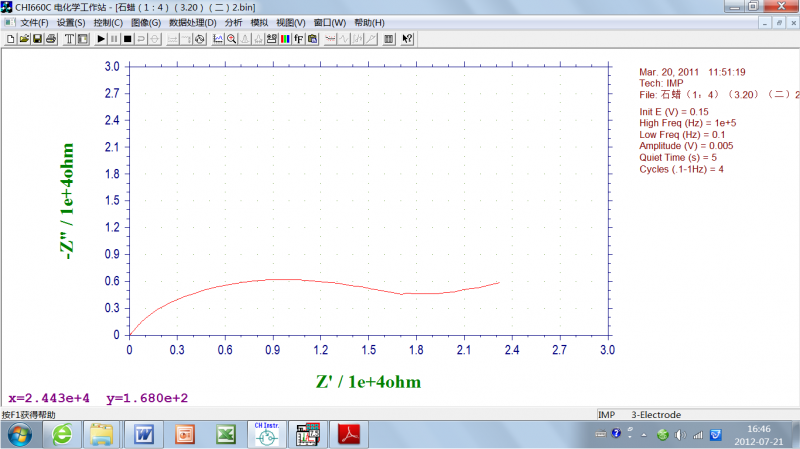Minimize the inner document window
The height and width of the screenshot is (449, 800).
tap(765, 22)
